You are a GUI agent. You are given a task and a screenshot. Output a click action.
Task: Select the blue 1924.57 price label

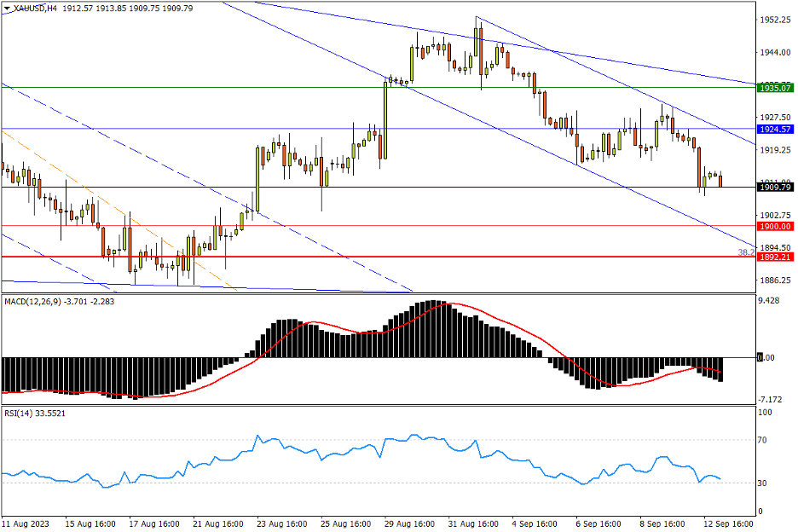pos(775,130)
